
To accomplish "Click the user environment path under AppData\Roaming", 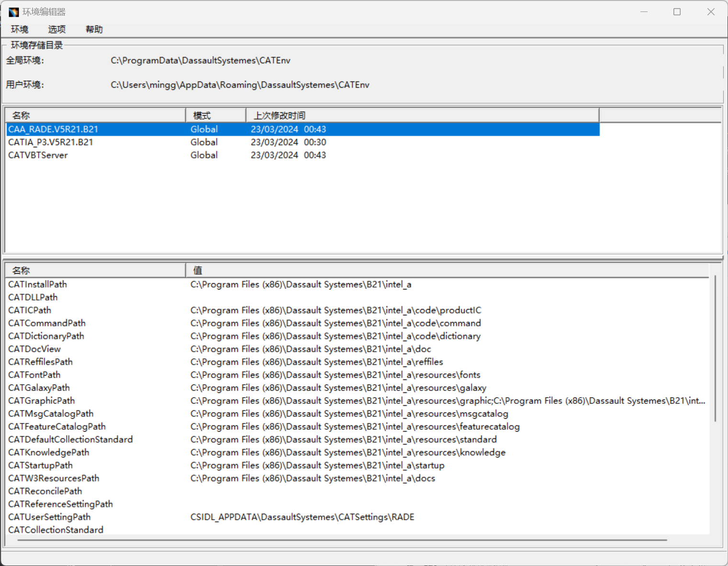I will tap(240, 85).
